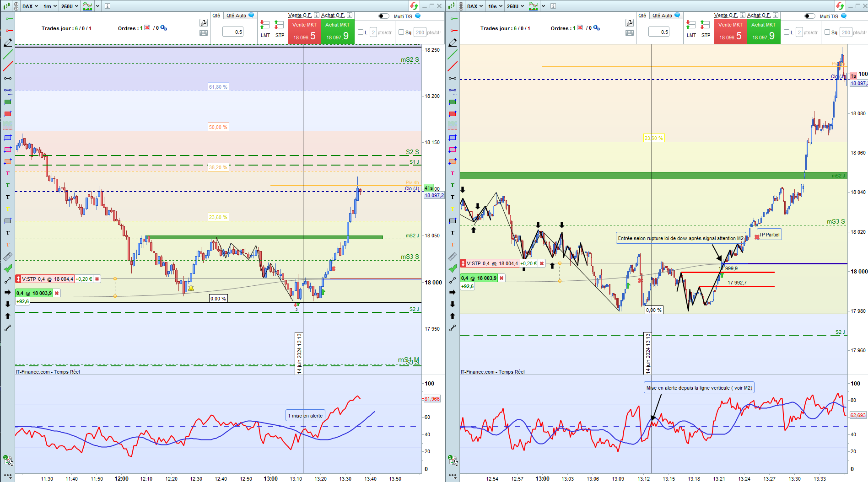The width and height of the screenshot is (868, 482).
Task: Click the Sg 200 pts input in the left chart
Action: point(420,32)
